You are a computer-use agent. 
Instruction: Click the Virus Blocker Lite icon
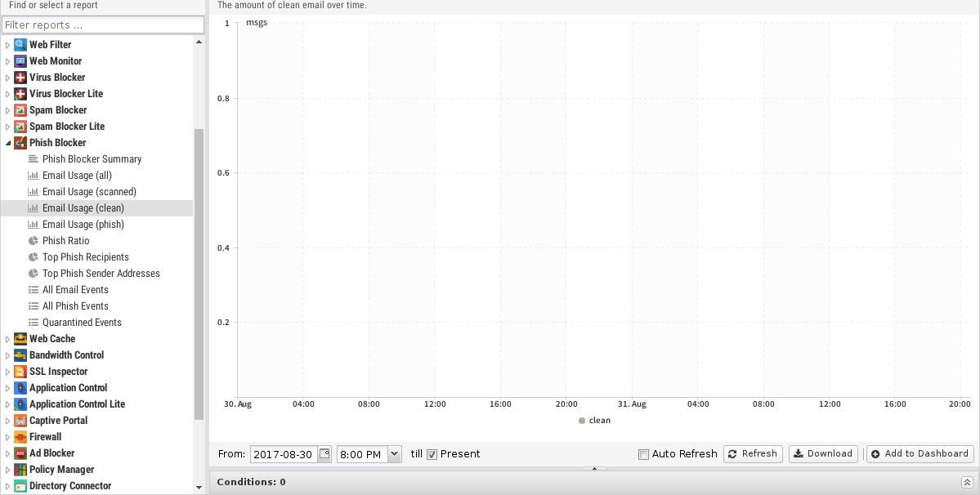pos(20,94)
